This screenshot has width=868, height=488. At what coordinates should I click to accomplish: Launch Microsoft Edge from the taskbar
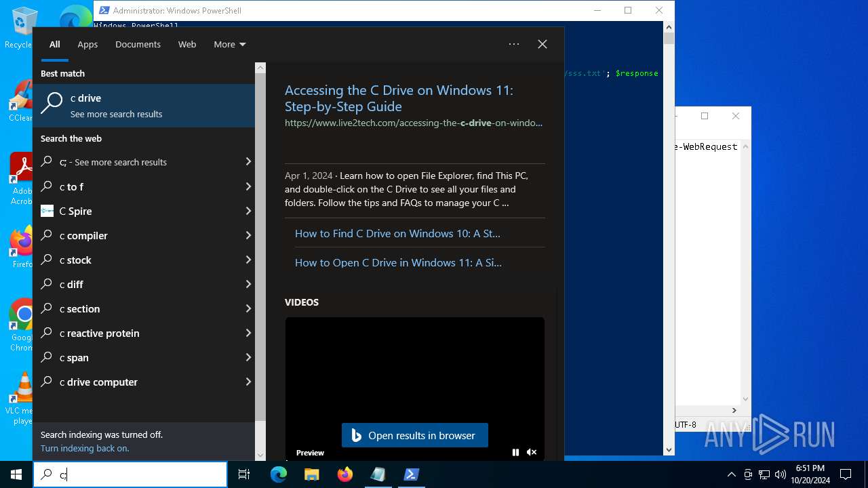coord(279,474)
